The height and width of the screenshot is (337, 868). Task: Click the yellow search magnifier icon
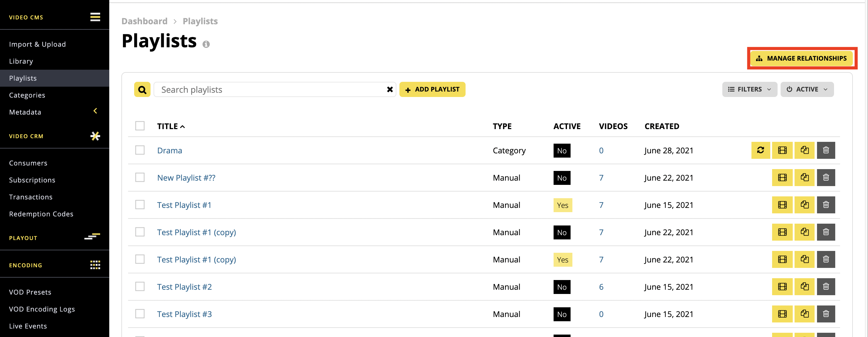(142, 89)
